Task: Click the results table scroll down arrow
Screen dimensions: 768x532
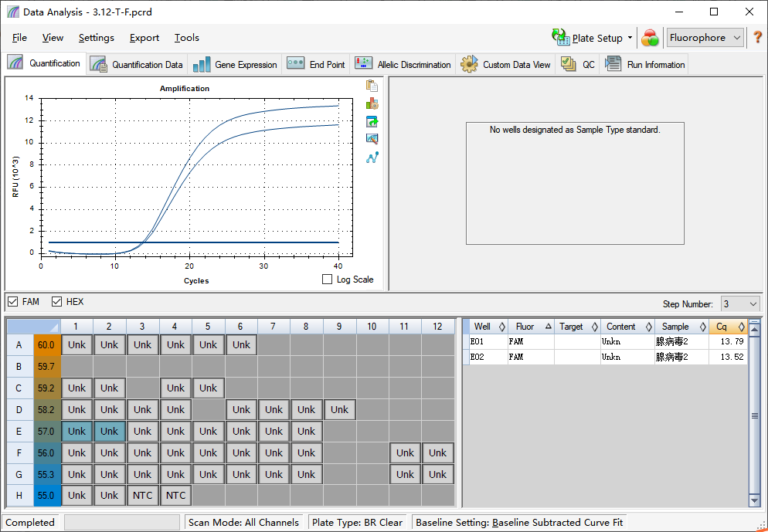Action: click(754, 500)
